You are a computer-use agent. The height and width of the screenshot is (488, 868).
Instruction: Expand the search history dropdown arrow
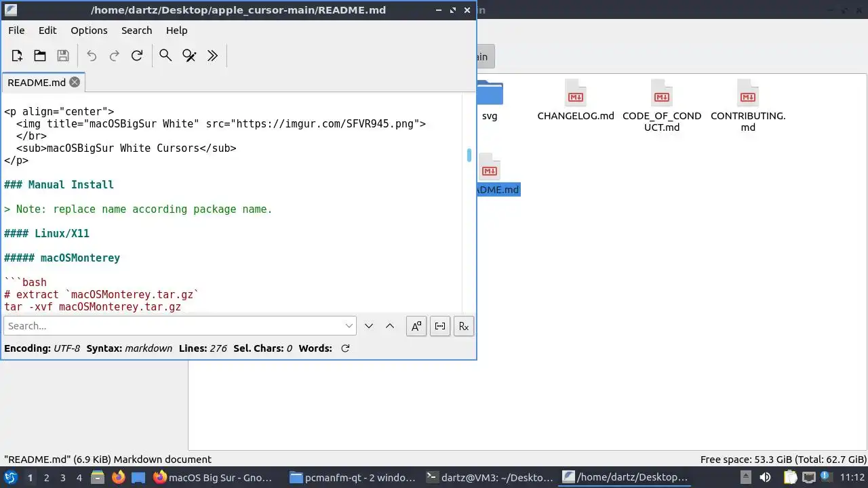[x=349, y=326]
